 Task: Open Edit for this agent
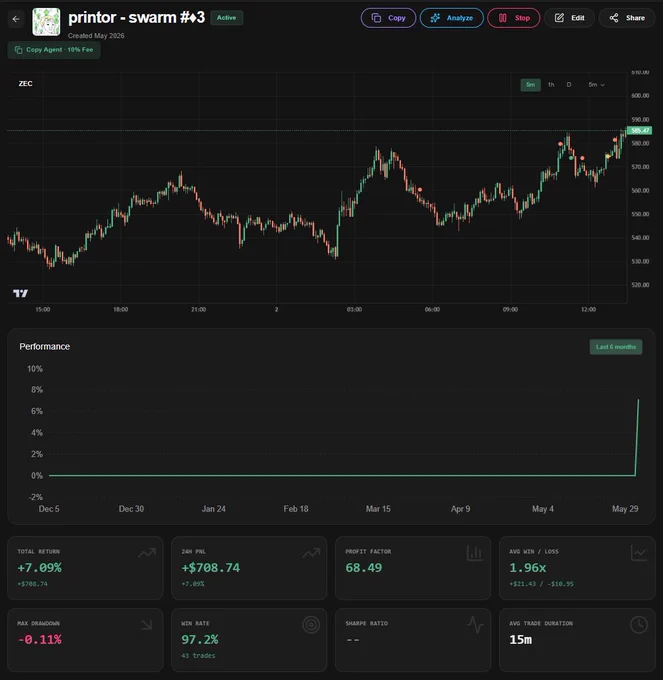click(x=569, y=18)
